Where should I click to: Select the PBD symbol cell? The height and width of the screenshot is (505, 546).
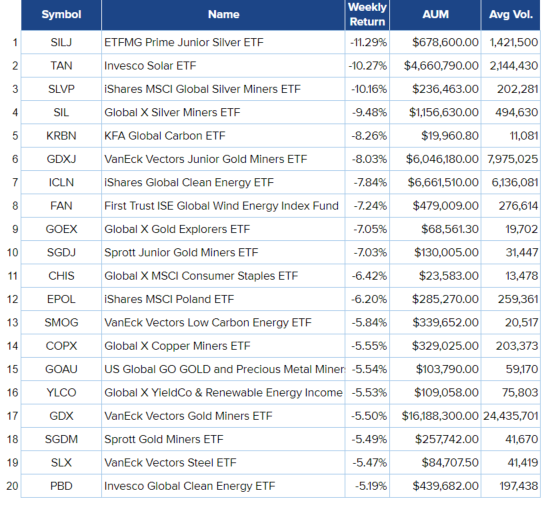pyautogui.click(x=61, y=485)
